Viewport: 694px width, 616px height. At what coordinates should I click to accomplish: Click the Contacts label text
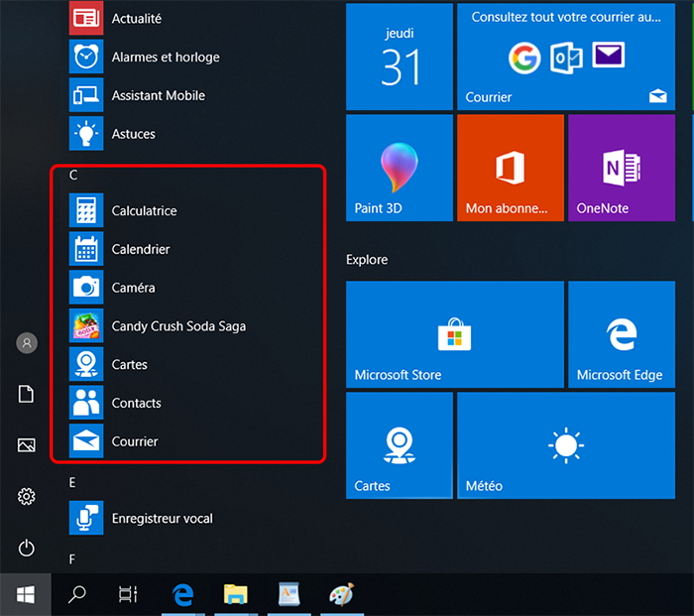137,403
